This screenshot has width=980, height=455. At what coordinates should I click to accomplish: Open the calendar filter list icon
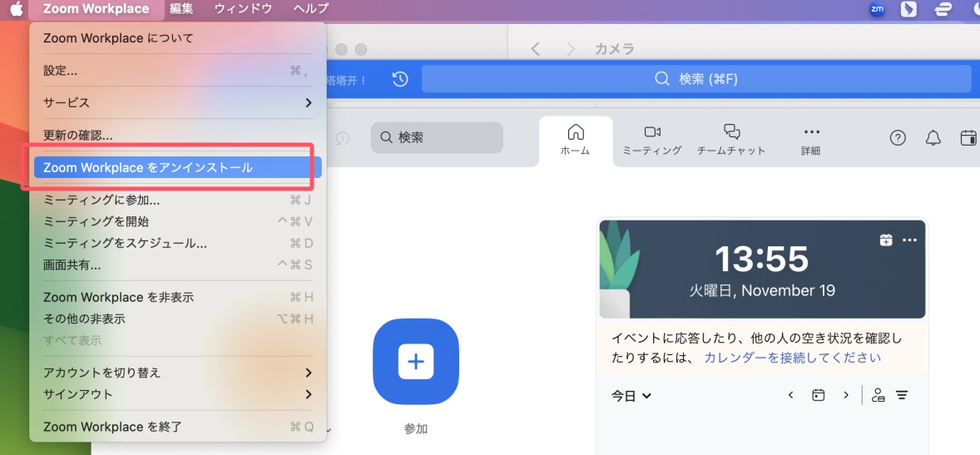[902, 395]
